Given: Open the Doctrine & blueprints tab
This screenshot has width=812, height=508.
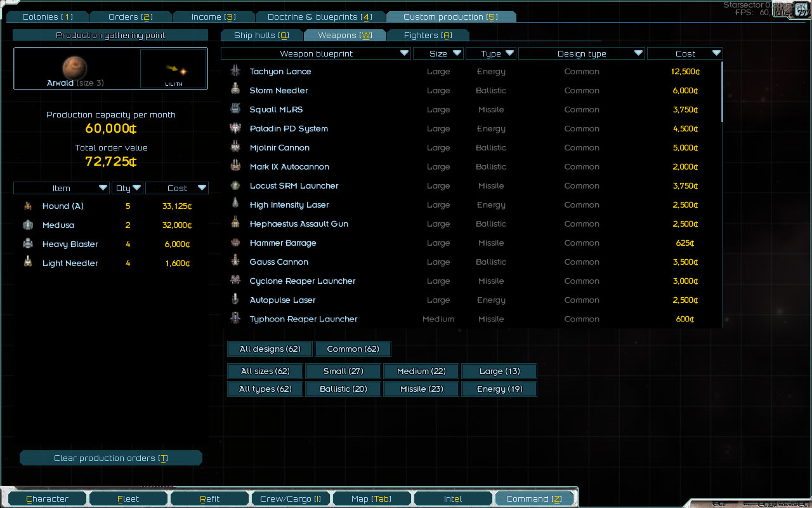Looking at the screenshot, I should [x=320, y=17].
